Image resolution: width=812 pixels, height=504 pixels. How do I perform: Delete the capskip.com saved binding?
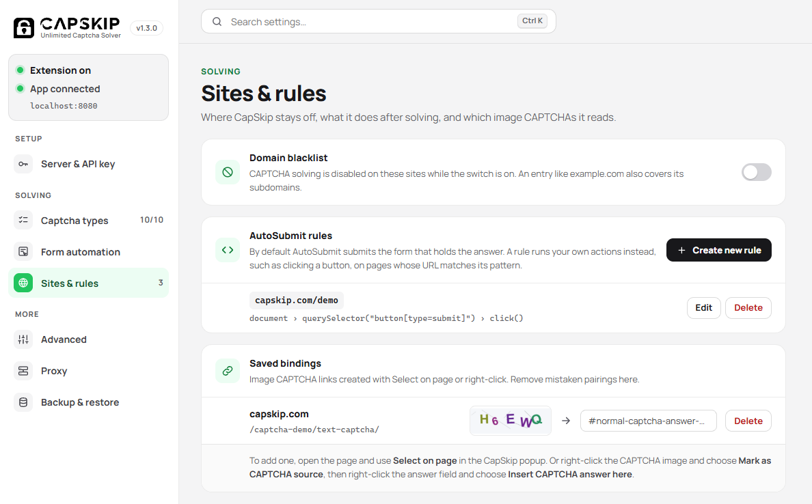[x=748, y=421]
